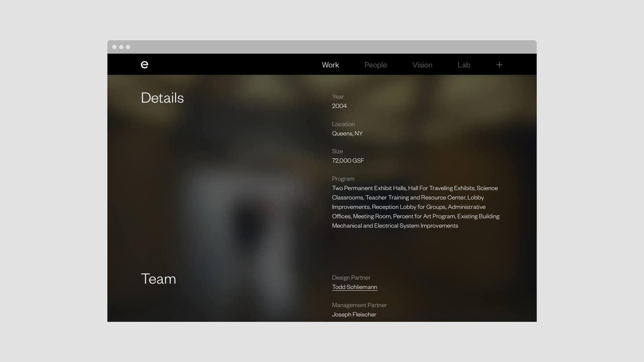Click the Year value 2004
644x362 pixels.
click(339, 106)
